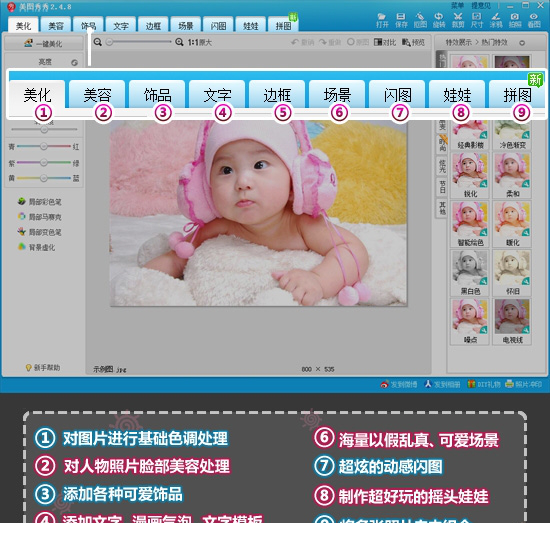Click the 示例图.jpg file name
Viewport: 550px width, 543px height.
point(109,369)
